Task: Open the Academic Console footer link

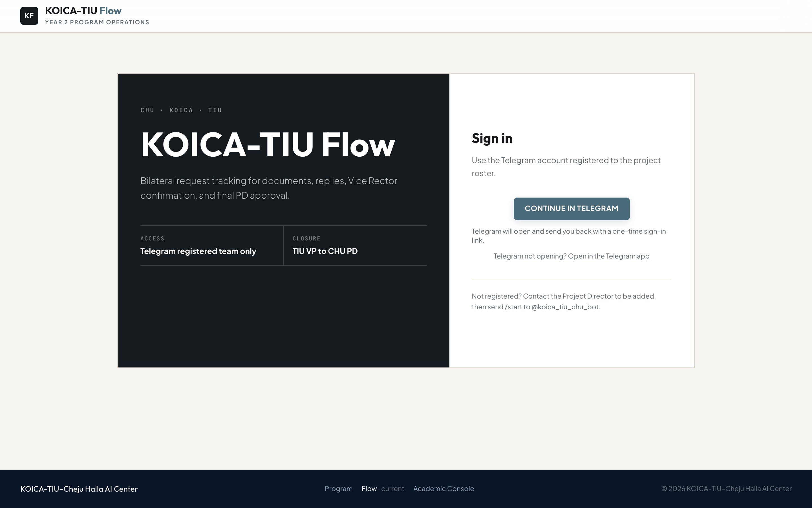Action: pyautogui.click(x=443, y=489)
